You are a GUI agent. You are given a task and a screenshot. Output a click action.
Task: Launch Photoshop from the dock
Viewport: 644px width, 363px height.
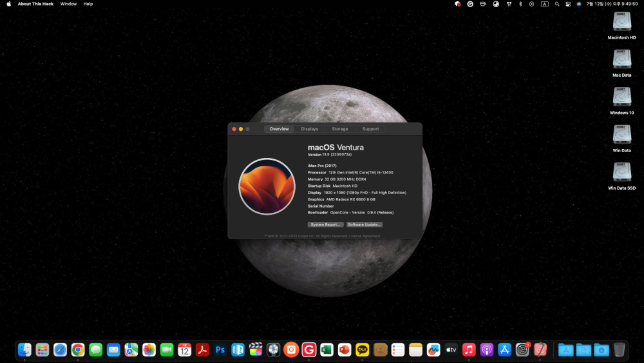220,350
